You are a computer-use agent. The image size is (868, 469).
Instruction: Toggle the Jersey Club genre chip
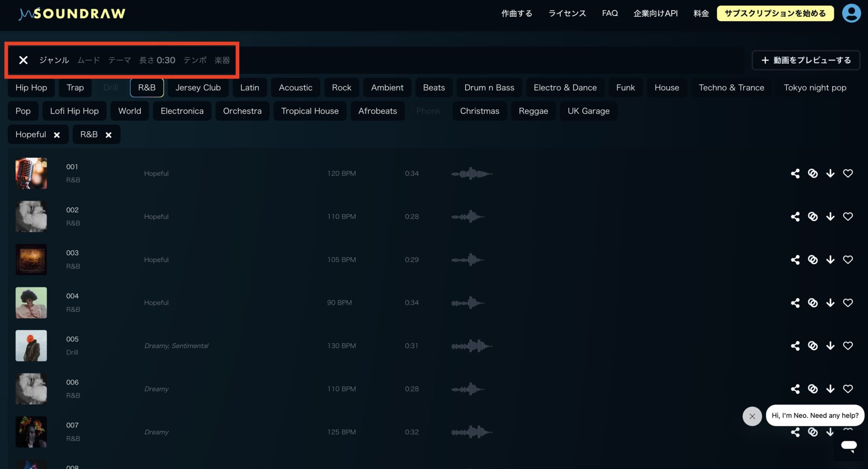[198, 88]
